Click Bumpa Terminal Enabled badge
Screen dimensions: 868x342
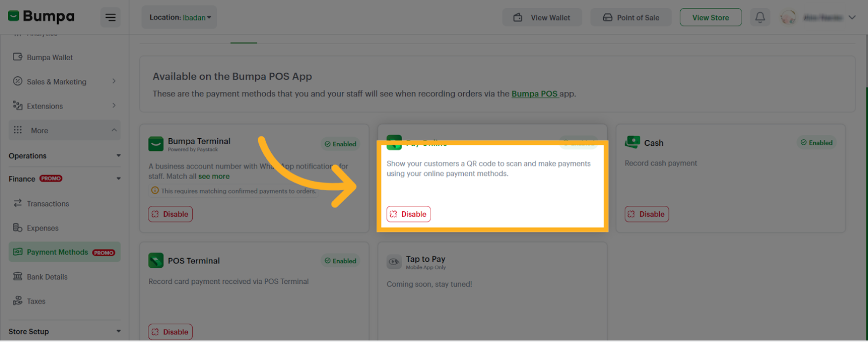[x=340, y=144]
